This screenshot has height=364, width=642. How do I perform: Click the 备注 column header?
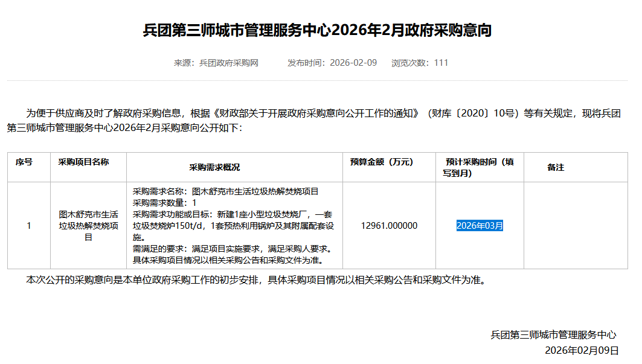pos(556,167)
